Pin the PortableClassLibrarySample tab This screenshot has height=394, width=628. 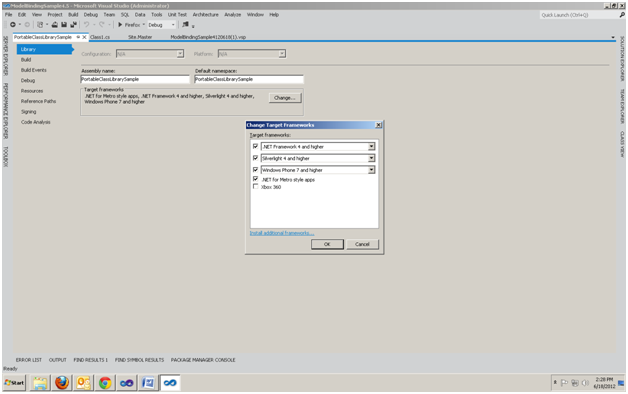pyautogui.click(x=78, y=37)
